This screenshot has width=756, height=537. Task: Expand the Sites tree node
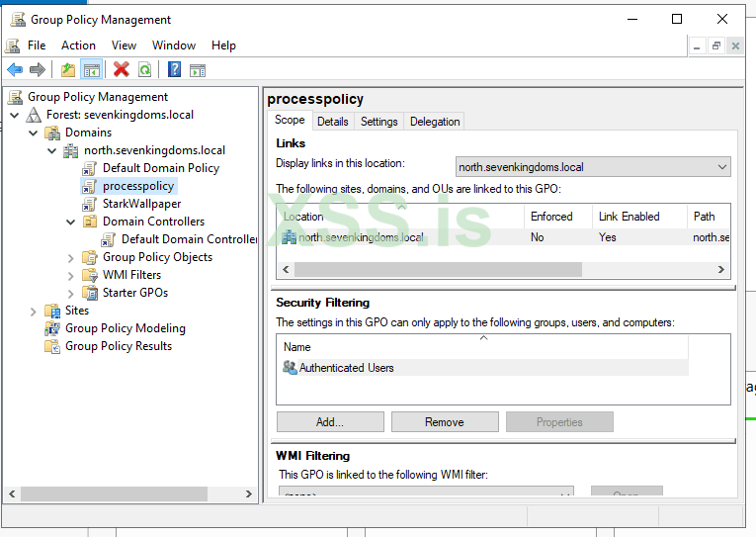34,311
